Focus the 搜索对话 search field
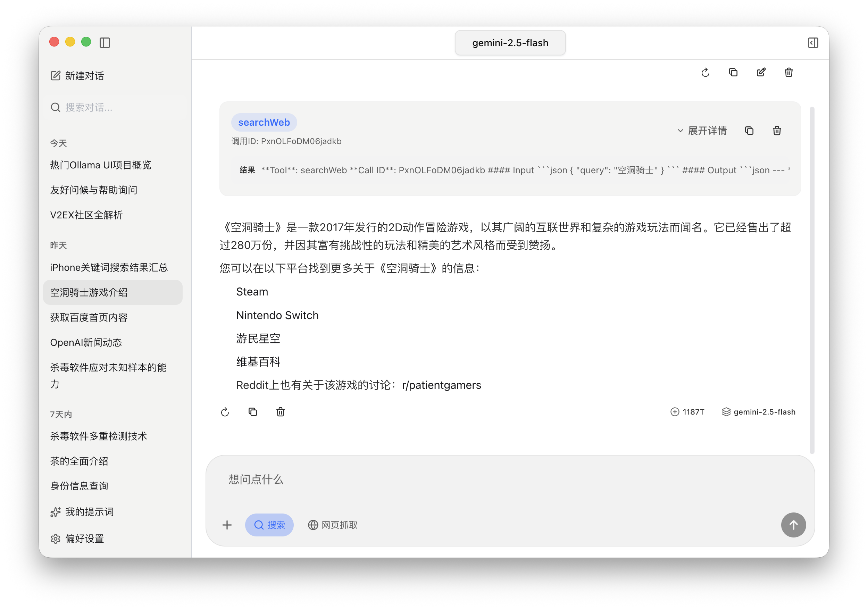Image resolution: width=868 pixels, height=609 pixels. (114, 107)
